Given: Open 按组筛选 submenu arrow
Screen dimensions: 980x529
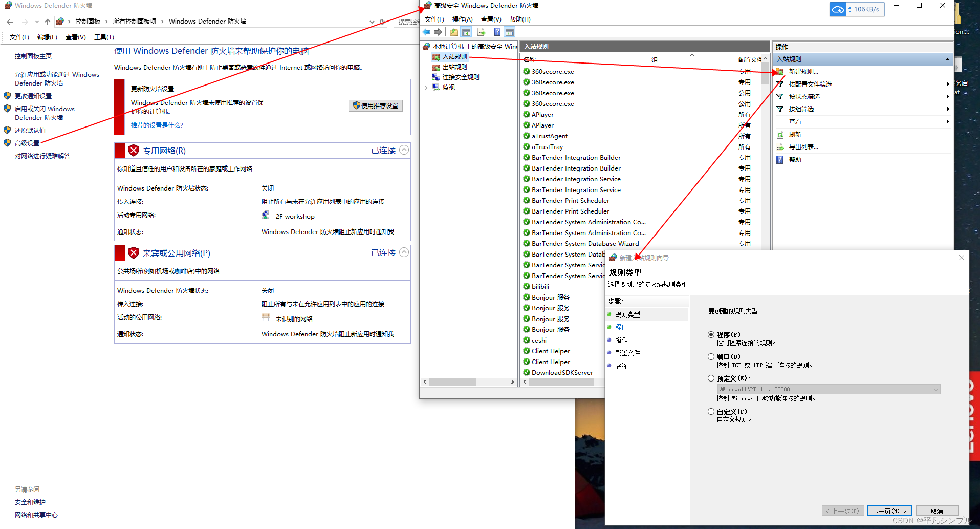Looking at the screenshot, I should click(x=948, y=109).
